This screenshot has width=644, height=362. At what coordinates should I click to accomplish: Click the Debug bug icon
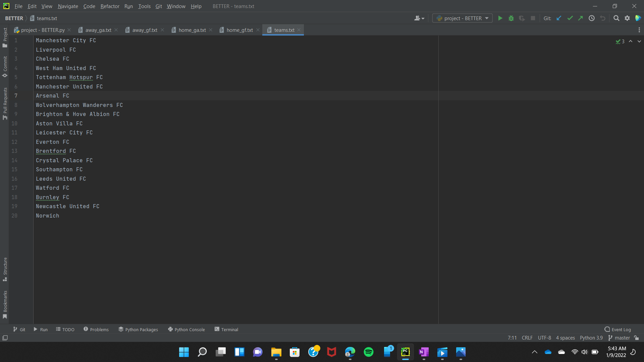pos(511,18)
